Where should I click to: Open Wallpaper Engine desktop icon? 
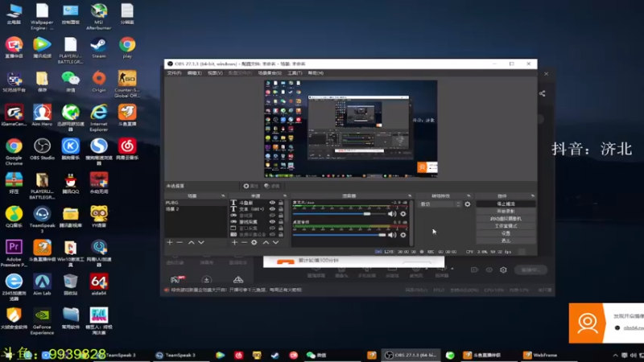[42, 16]
